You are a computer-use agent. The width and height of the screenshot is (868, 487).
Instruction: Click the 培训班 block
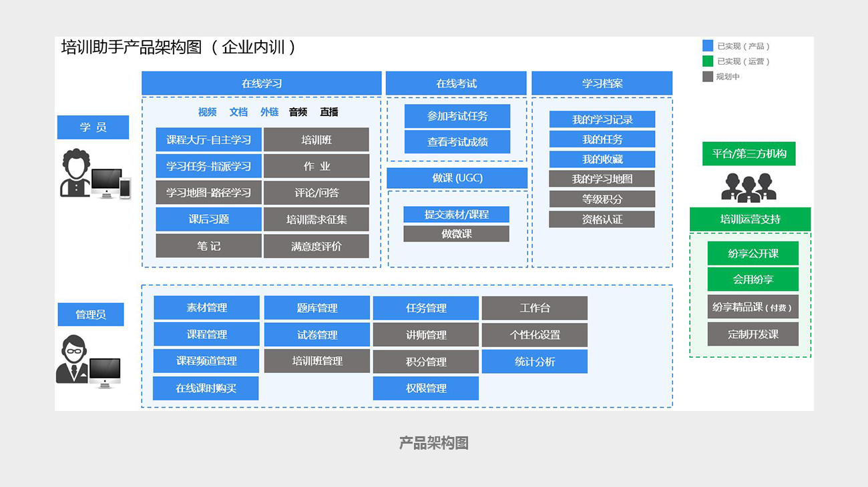tap(316, 140)
